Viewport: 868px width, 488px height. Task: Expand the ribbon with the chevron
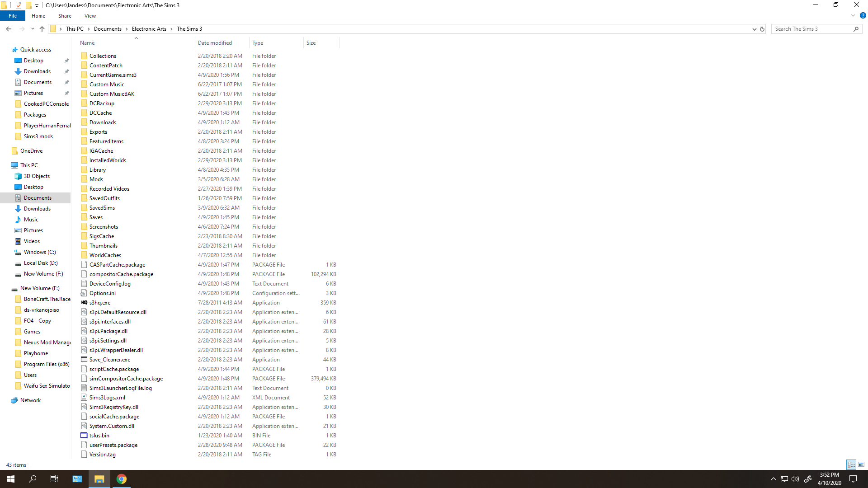click(853, 15)
